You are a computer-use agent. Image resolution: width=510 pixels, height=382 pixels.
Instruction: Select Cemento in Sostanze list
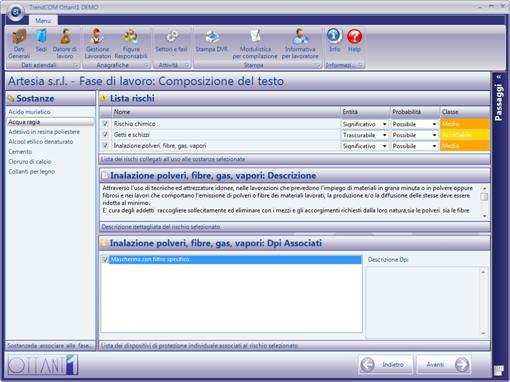pos(20,152)
